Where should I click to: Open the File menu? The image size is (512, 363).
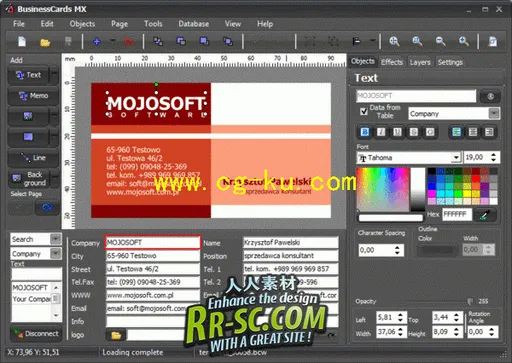(x=19, y=24)
